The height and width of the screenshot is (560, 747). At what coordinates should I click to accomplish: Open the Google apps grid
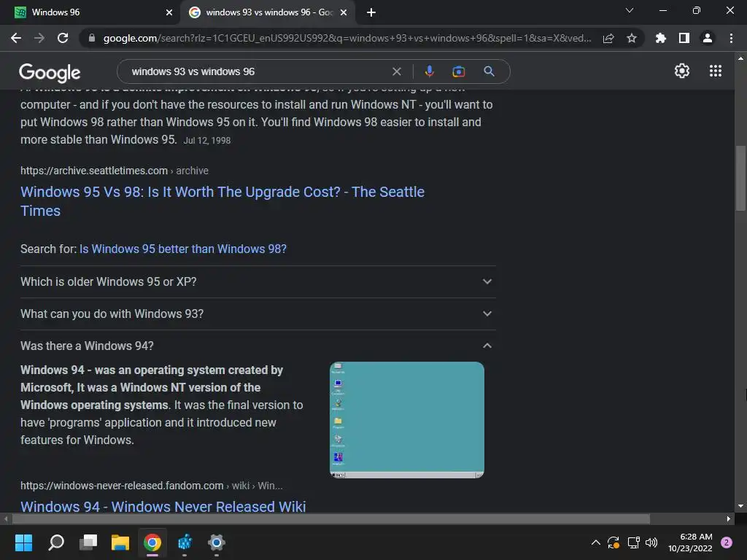pos(716,71)
